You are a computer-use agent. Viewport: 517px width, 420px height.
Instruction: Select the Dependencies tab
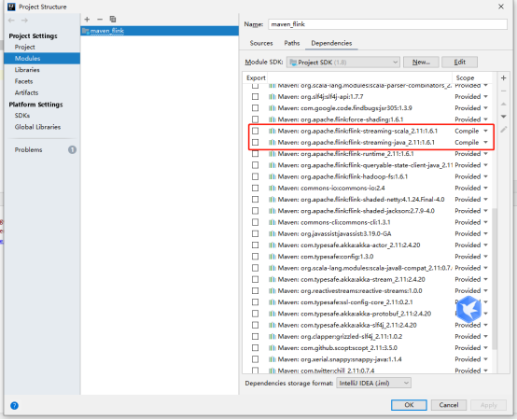pos(331,43)
